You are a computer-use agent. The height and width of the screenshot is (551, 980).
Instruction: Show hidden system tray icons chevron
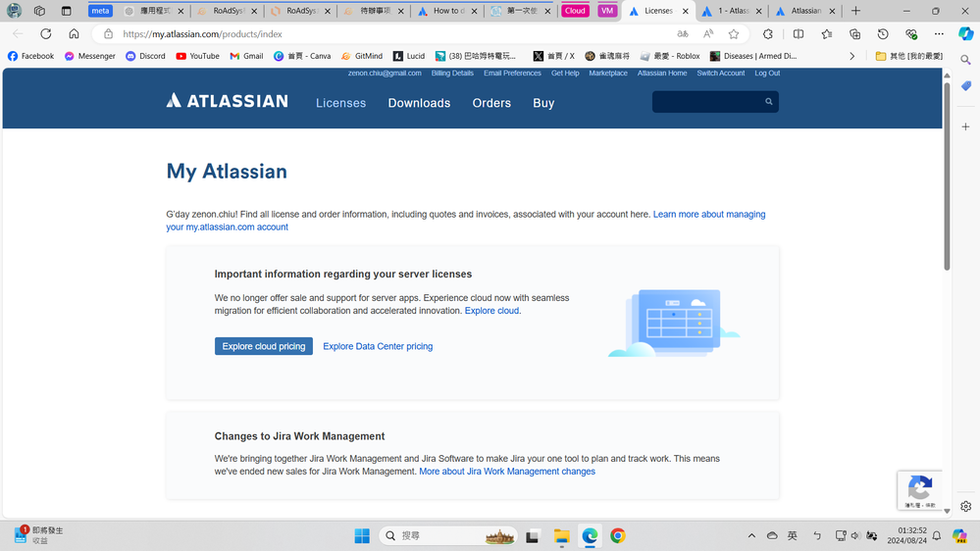(x=751, y=535)
